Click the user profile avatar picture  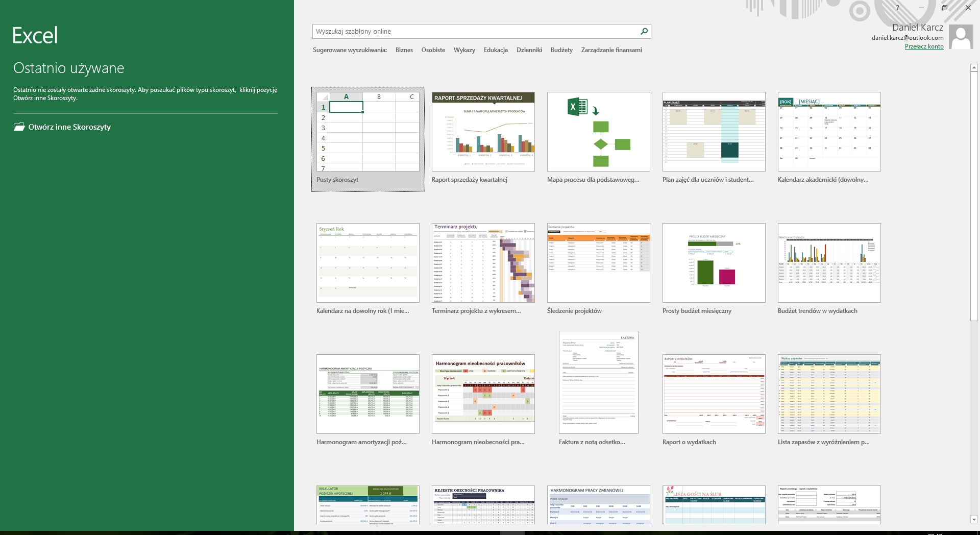pos(962,38)
